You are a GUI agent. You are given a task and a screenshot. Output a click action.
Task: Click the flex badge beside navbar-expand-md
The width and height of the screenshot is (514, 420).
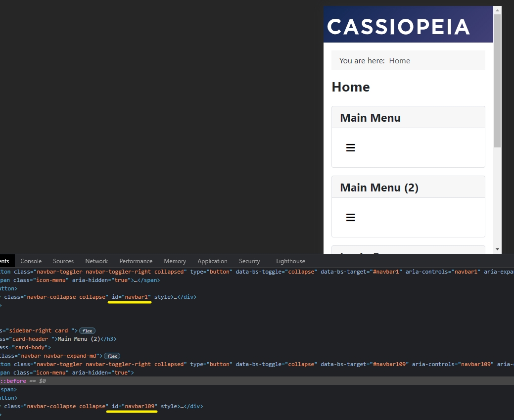[112, 356]
